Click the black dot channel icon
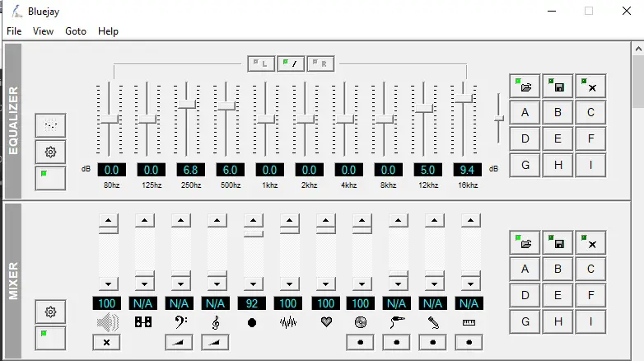This screenshot has height=361, width=644. pyautogui.click(x=252, y=323)
